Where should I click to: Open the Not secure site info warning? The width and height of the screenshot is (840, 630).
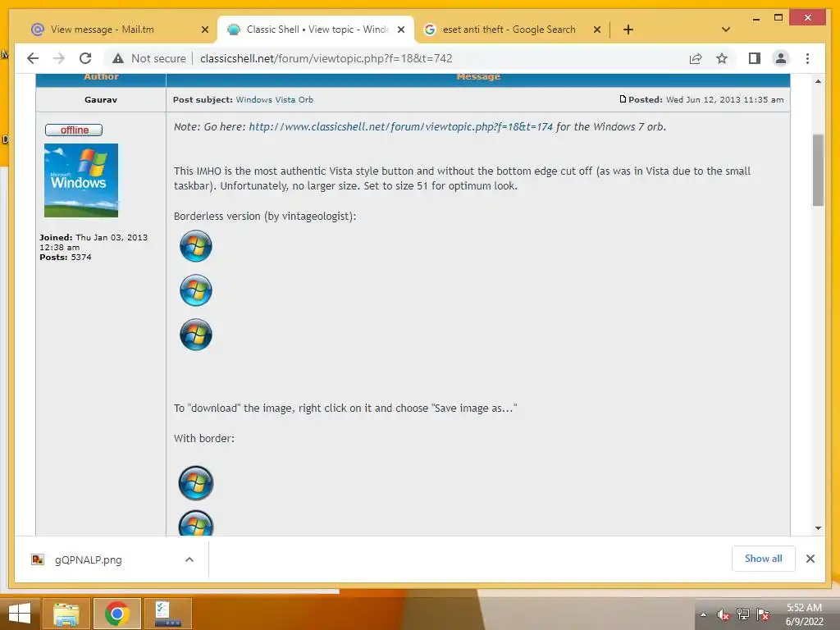click(149, 58)
